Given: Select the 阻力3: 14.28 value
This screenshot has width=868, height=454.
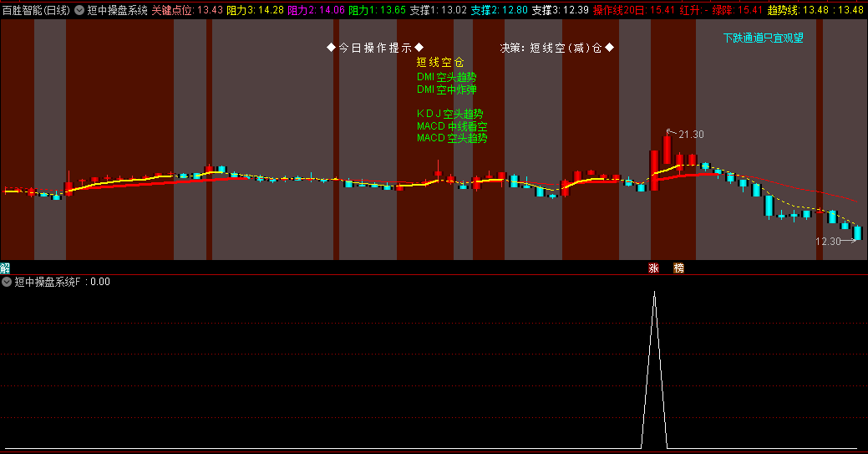Looking at the screenshot, I should coord(255,10).
